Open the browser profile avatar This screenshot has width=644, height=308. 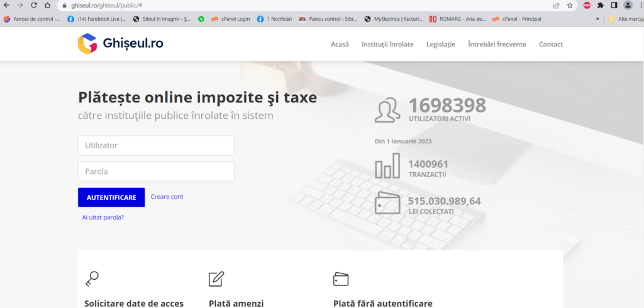pos(628,5)
